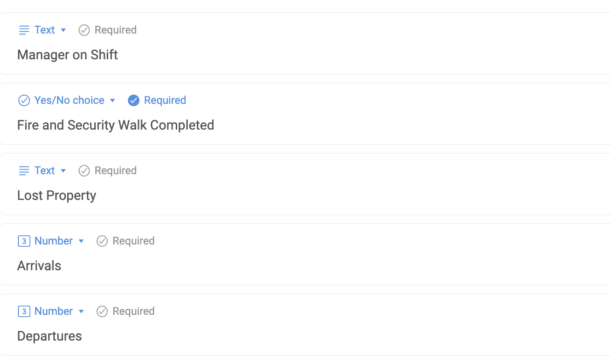Click the Text type icon for Manager on Shift
611x364 pixels.
coord(24,30)
